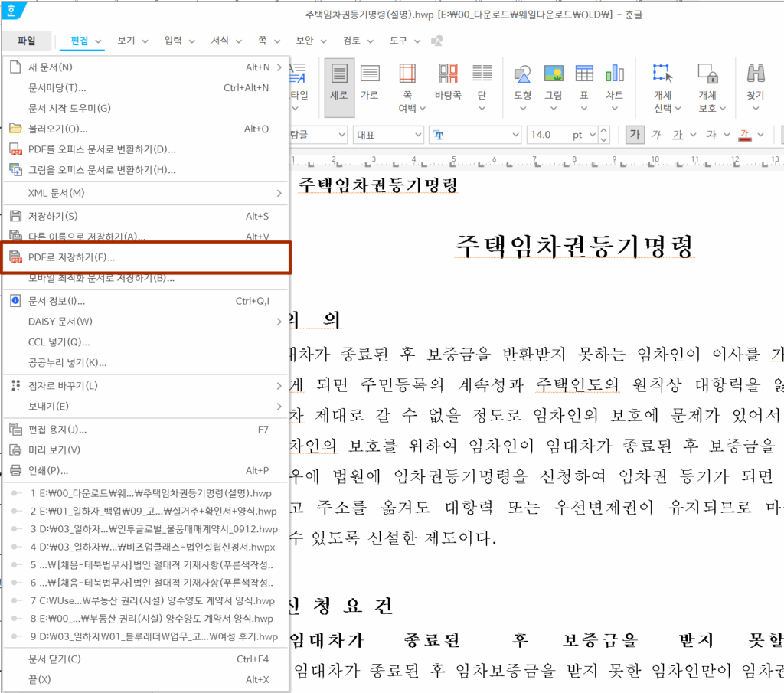Select the 가로 landscape orientation icon
This screenshot has height=693, width=784.
370,74
